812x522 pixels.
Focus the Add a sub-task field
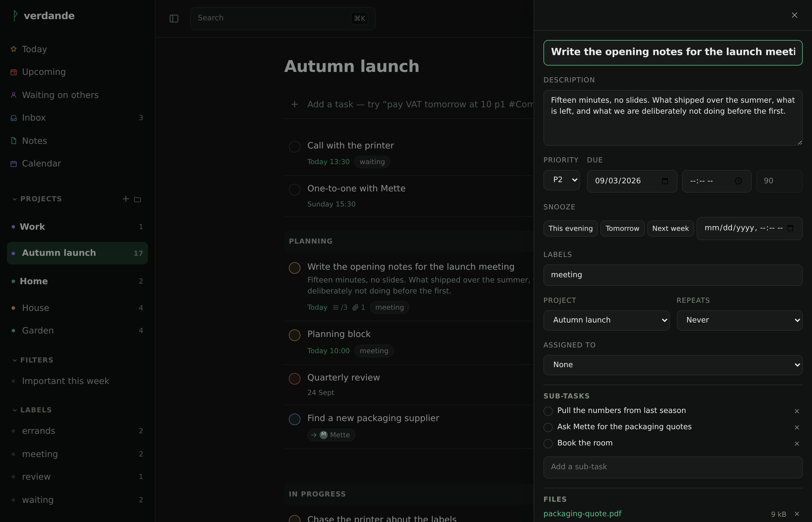coord(673,467)
